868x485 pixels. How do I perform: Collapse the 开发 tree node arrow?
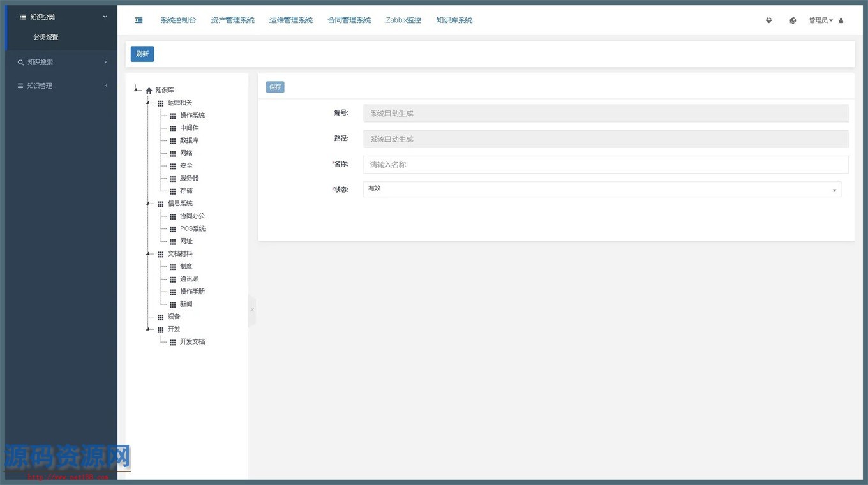click(148, 329)
